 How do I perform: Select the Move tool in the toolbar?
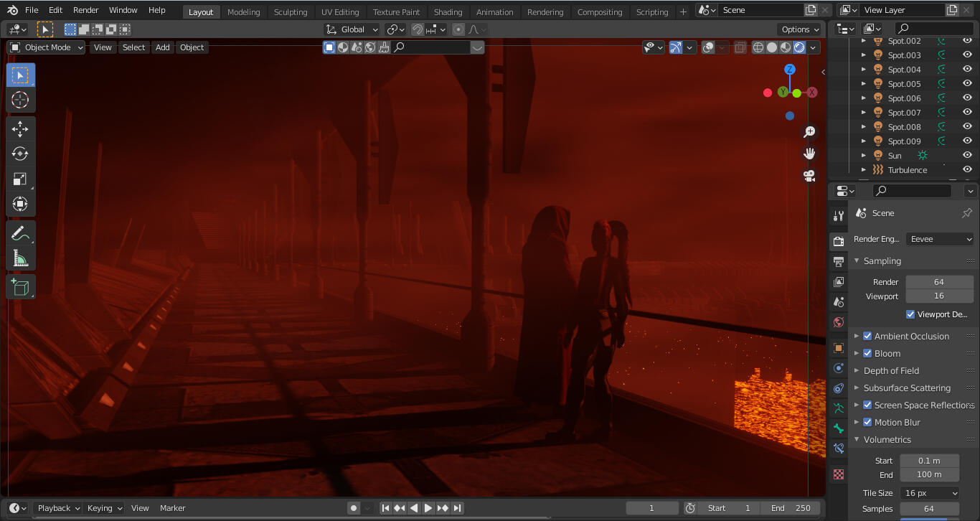pos(20,128)
